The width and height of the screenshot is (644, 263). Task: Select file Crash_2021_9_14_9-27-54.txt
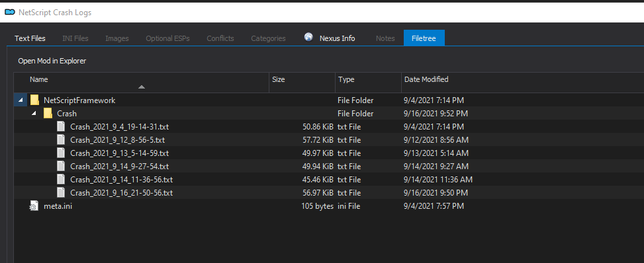(119, 166)
